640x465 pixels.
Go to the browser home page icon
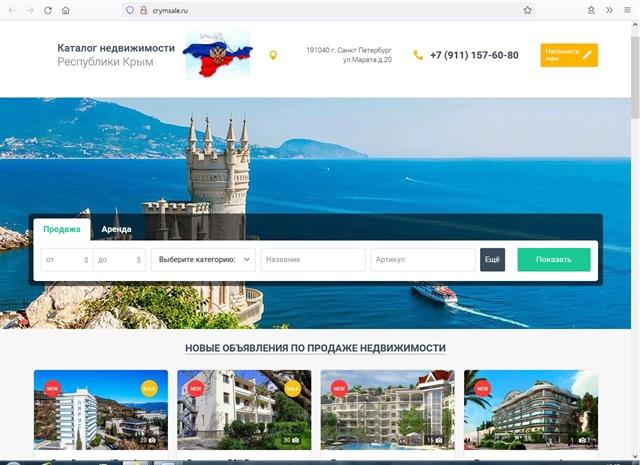click(x=66, y=11)
